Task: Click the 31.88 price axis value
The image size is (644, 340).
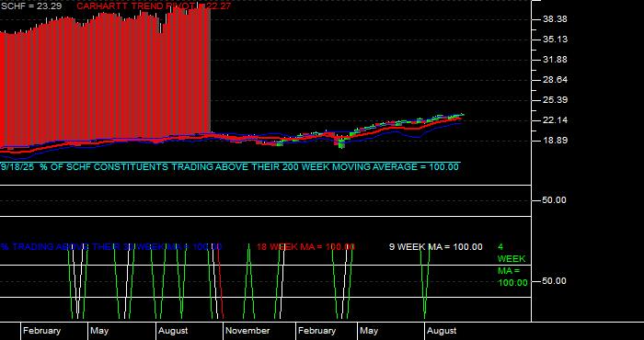Action: click(x=555, y=60)
